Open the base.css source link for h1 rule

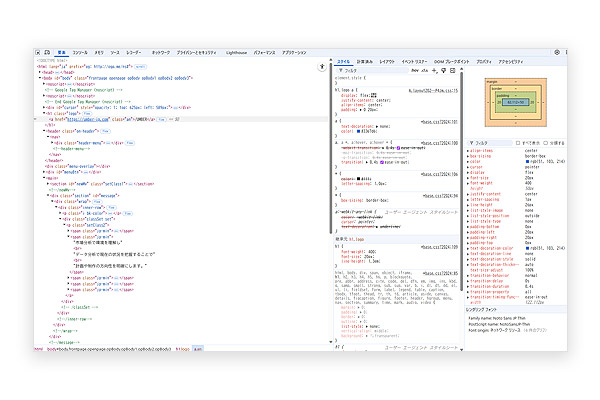coord(439,247)
